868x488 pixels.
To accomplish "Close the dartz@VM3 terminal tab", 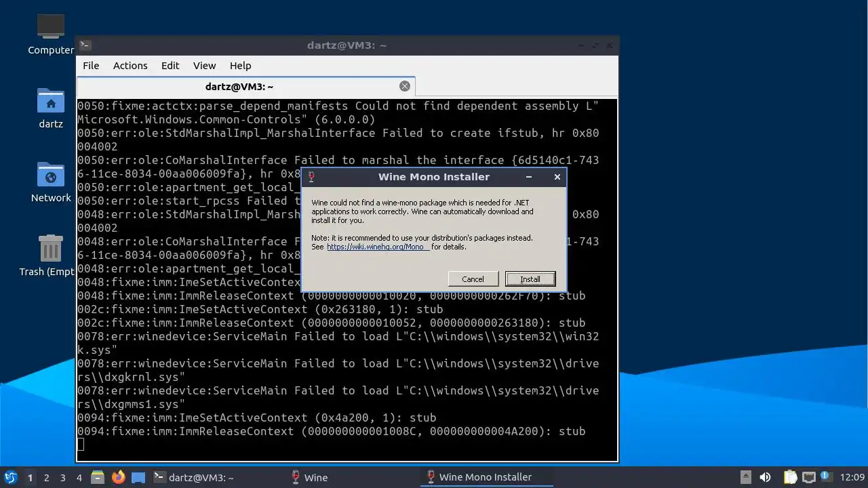I will [x=405, y=86].
